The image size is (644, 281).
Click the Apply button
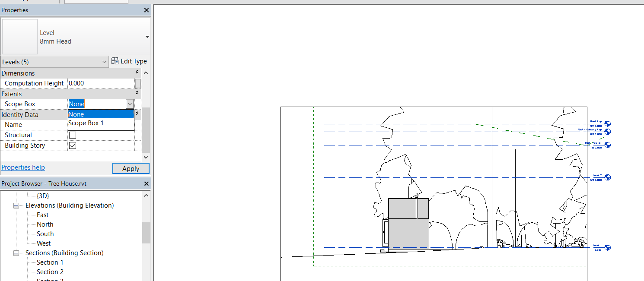pyautogui.click(x=131, y=168)
